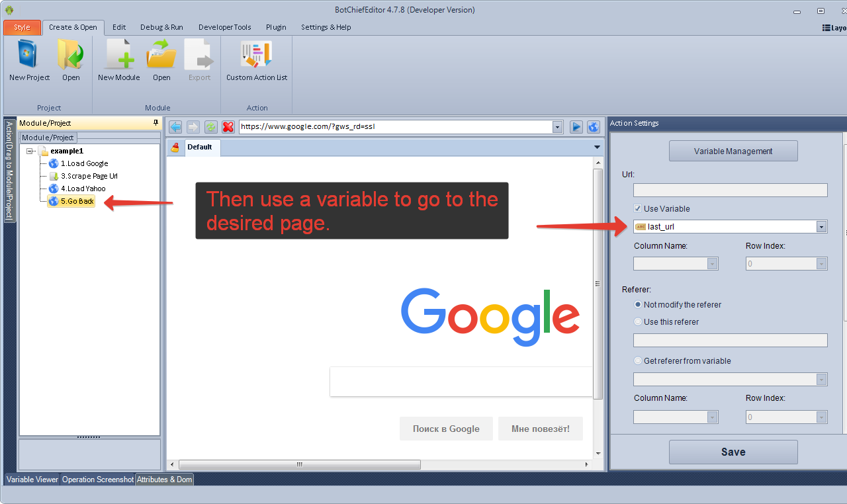Screen dimensions: 847x504
Task: Switch to the Operation Screenshot tab
Action: coord(98,480)
